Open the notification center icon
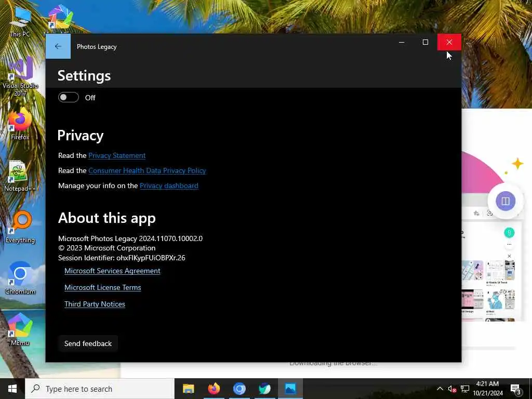 (x=516, y=389)
